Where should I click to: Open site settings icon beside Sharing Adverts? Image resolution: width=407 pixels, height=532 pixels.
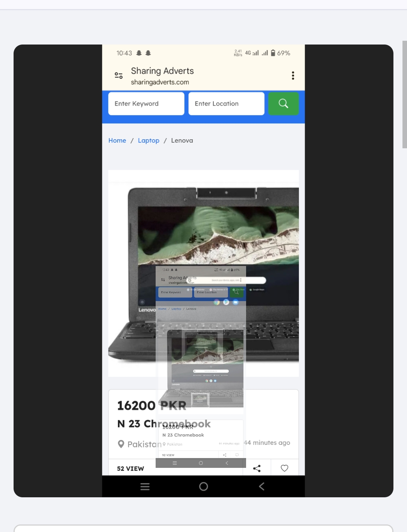(x=119, y=75)
